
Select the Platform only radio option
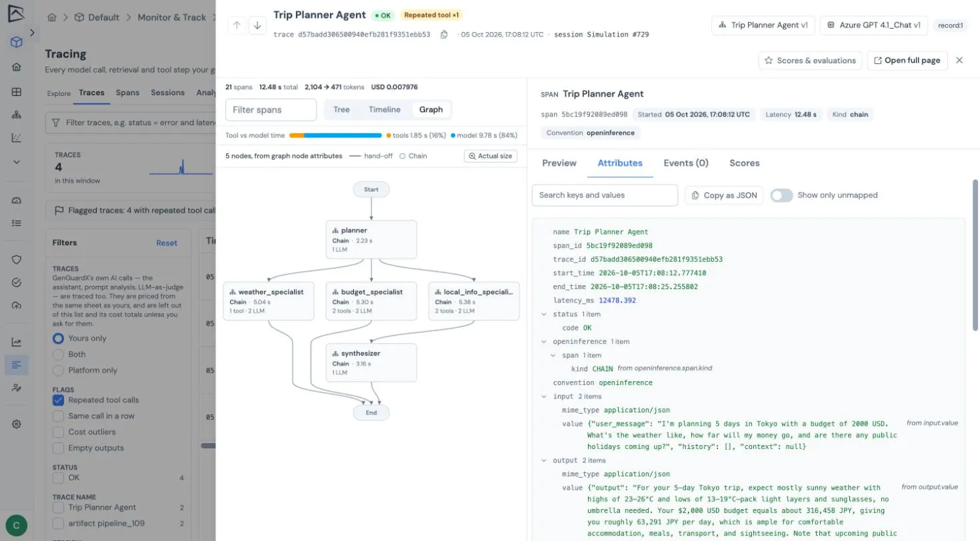click(x=58, y=370)
